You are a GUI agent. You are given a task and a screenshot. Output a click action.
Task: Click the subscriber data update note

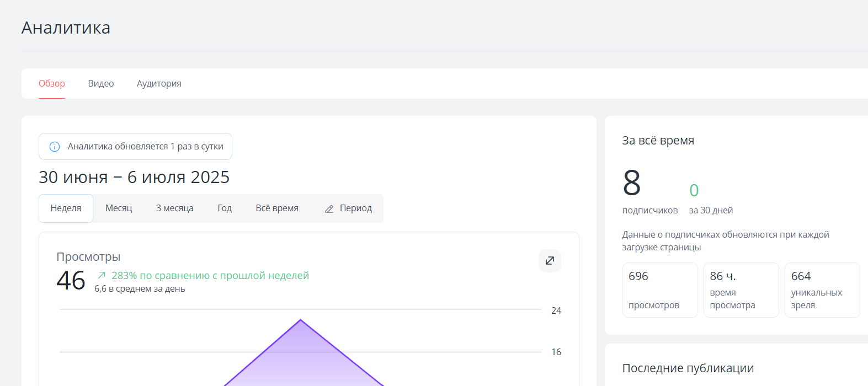pyautogui.click(x=726, y=241)
